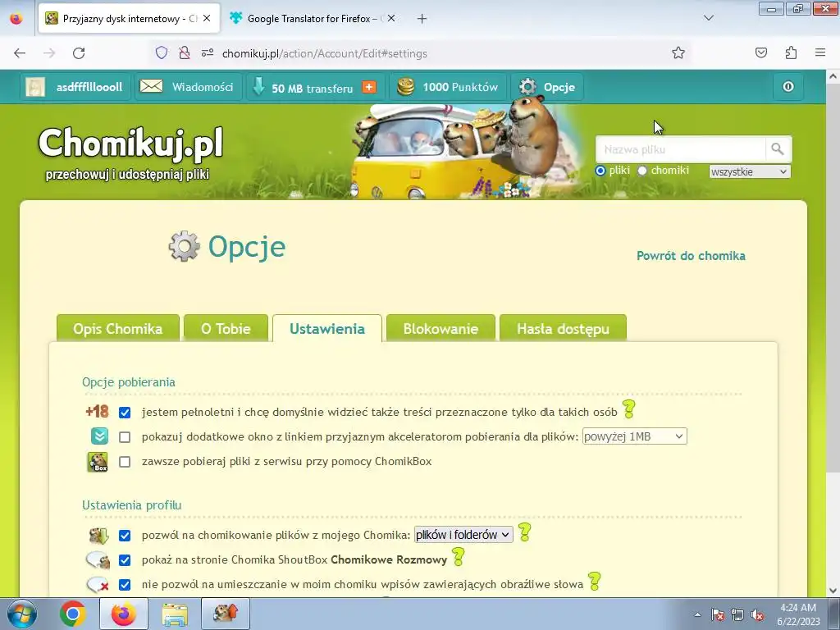Uncheck jestem pełnoletni adult content checkbox
The height and width of the screenshot is (630, 840).
(125, 413)
